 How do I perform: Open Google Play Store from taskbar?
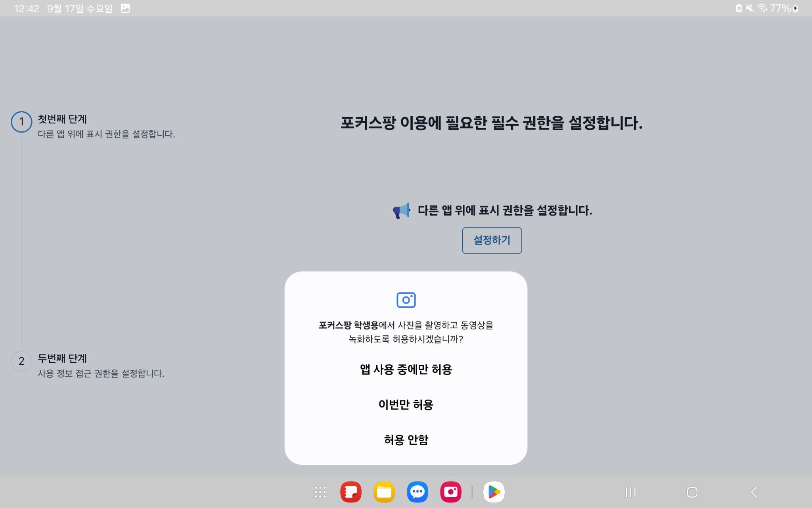pos(494,492)
